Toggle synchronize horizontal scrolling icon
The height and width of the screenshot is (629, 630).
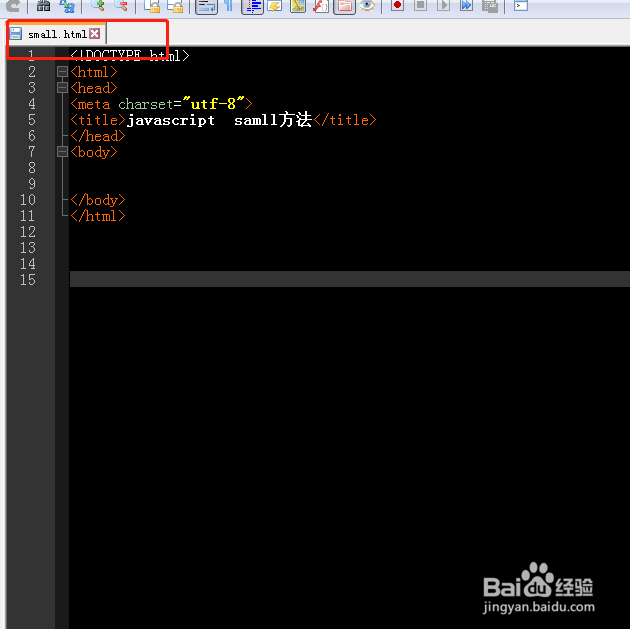[x=175, y=6]
